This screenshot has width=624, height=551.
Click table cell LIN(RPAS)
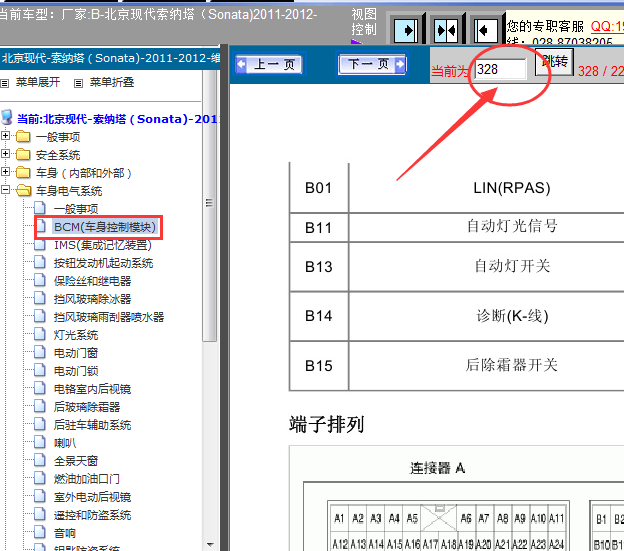511,188
